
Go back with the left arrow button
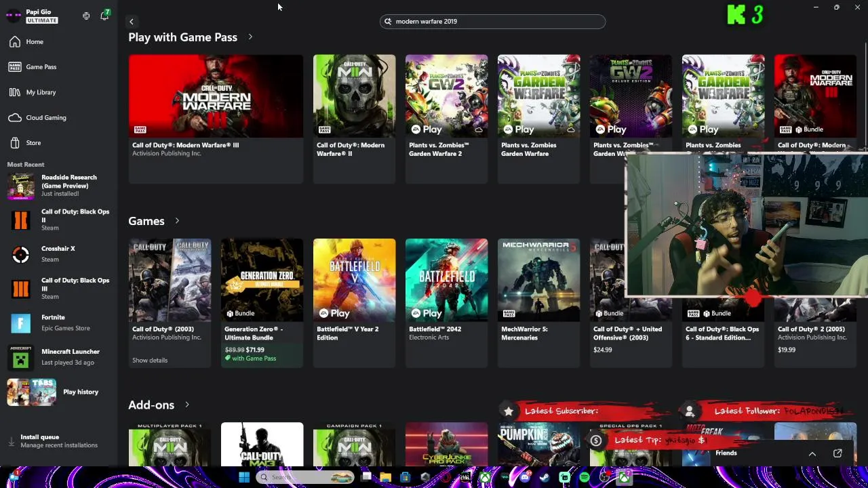pyautogui.click(x=132, y=22)
